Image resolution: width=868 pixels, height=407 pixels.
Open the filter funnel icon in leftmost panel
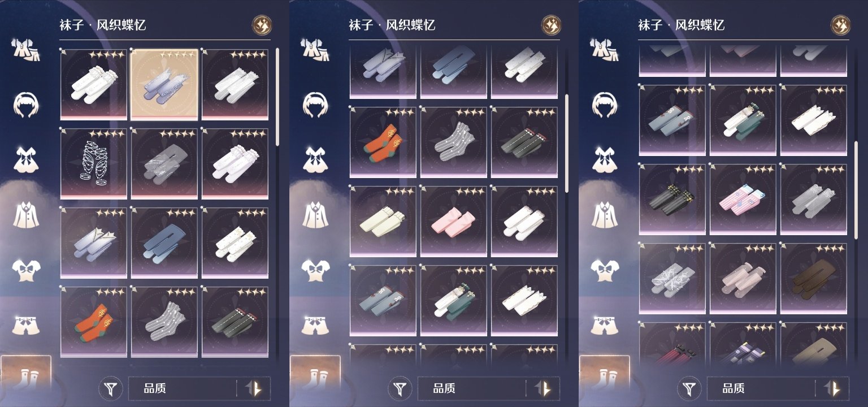(x=112, y=389)
